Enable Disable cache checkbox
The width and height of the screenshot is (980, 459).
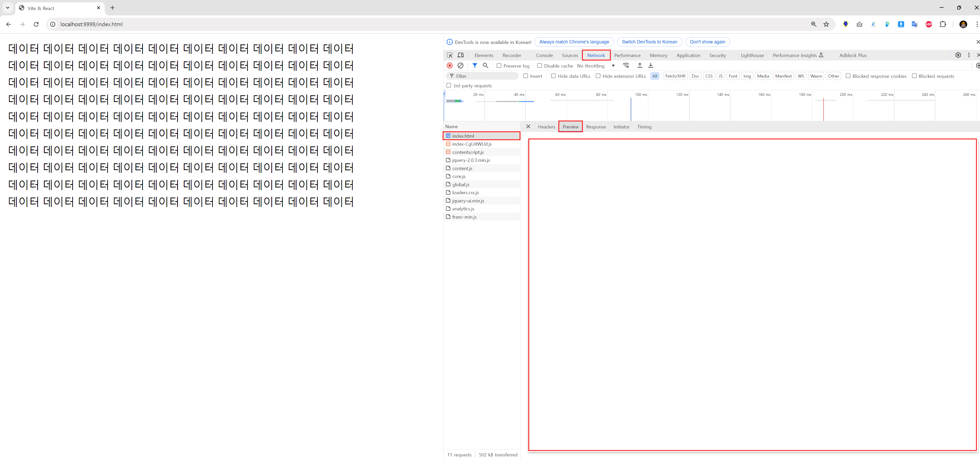coord(540,65)
